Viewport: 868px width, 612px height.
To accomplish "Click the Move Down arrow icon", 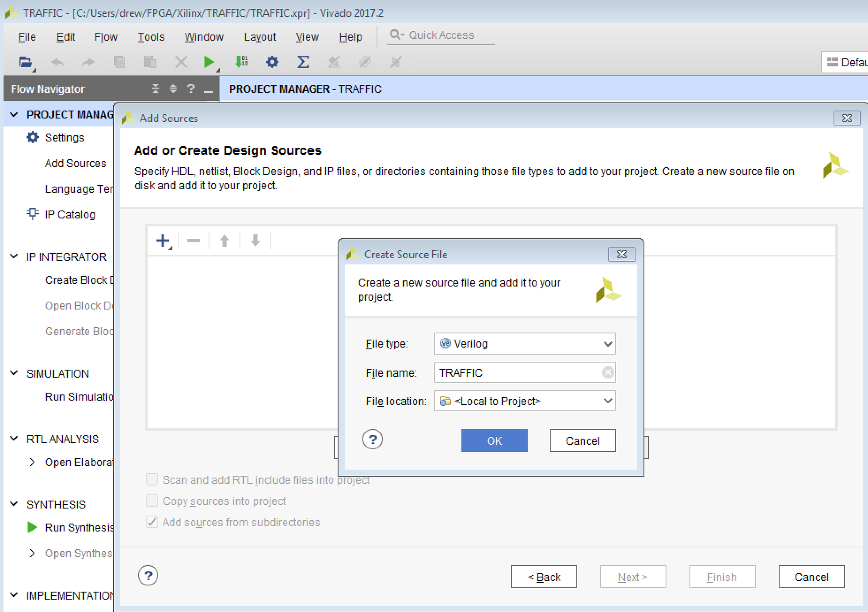I will point(255,241).
